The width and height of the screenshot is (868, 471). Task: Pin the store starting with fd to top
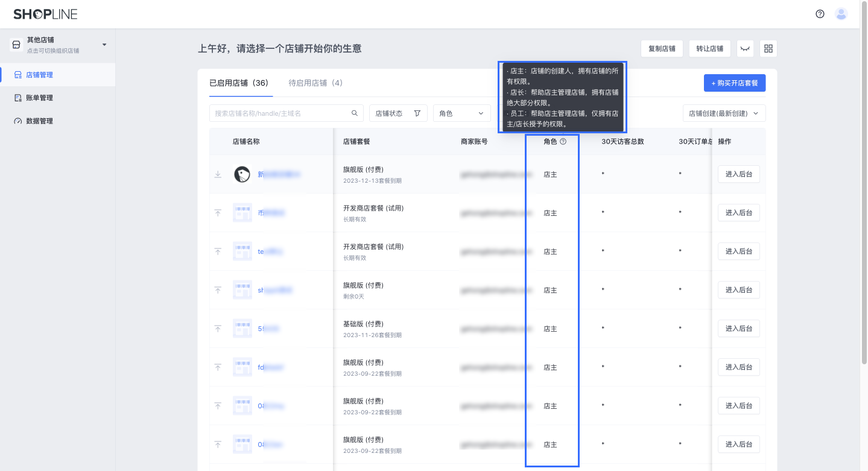tap(218, 367)
